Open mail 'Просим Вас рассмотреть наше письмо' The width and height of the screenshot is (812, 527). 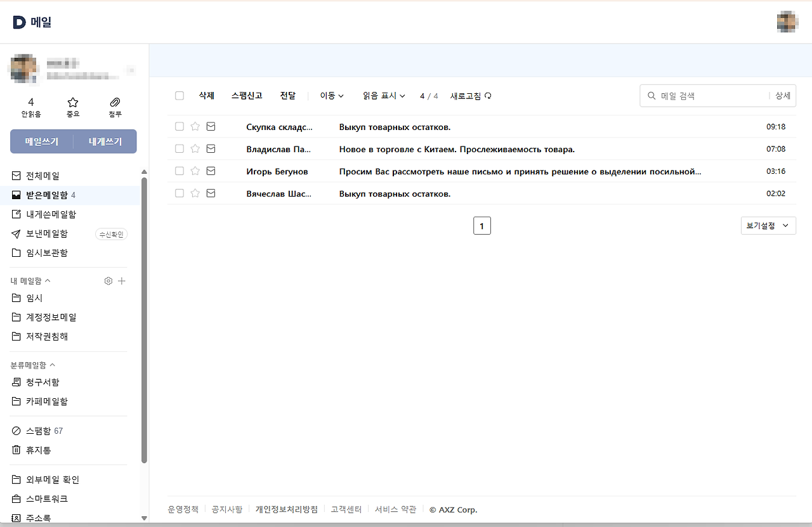click(x=520, y=171)
